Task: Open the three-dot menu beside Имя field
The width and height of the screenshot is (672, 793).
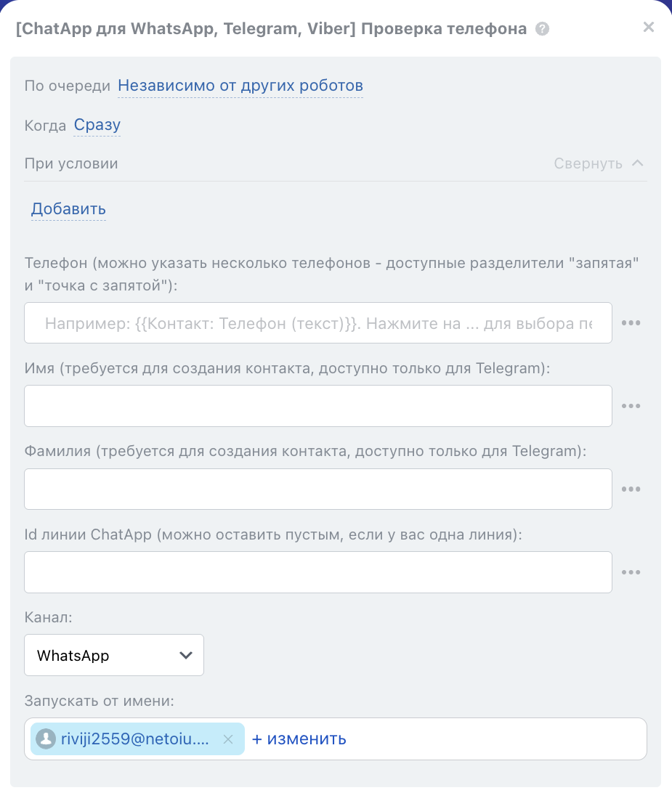Action: click(x=631, y=406)
